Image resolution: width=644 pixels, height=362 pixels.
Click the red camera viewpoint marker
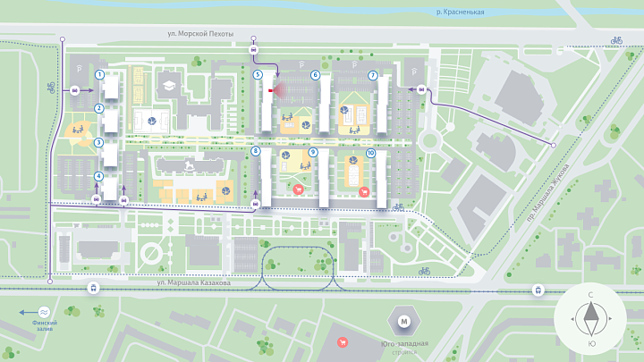273,89
